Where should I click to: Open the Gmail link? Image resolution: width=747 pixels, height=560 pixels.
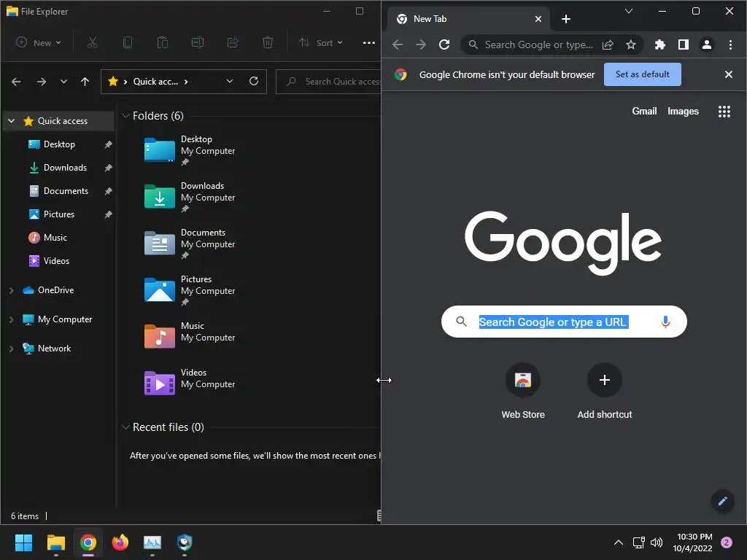point(644,112)
